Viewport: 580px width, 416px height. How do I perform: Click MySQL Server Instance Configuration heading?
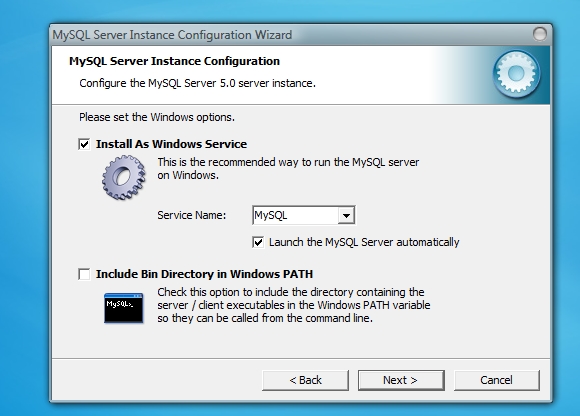pos(174,61)
